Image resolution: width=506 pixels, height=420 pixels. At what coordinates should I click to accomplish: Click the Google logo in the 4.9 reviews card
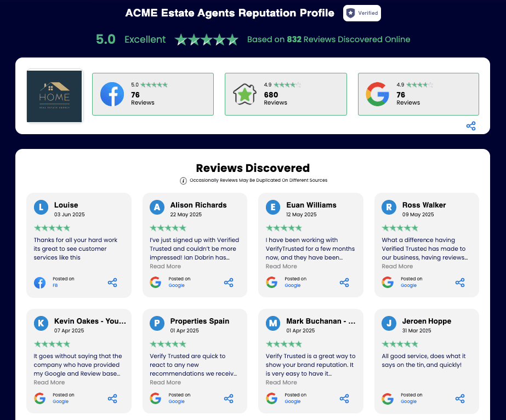[377, 94]
